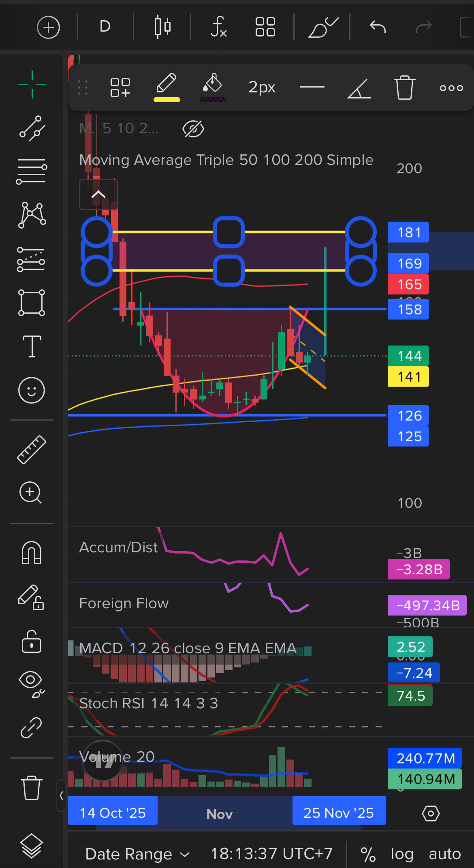This screenshot has width=474, height=868.
Task: Select the ruler measure tool
Action: [32, 449]
